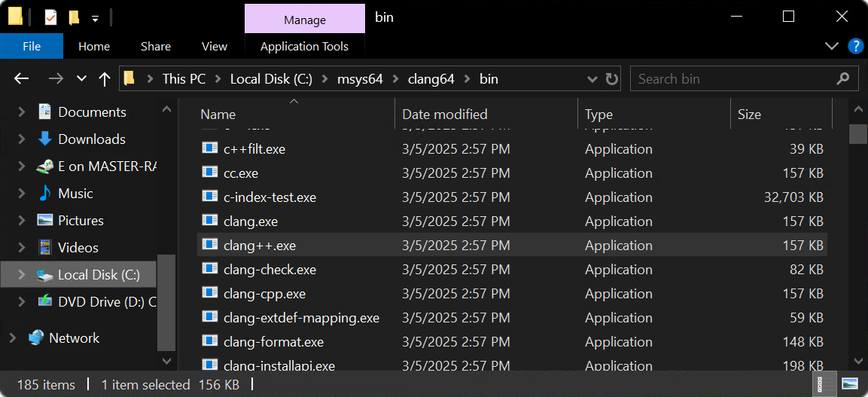Switch to the View ribbon tab

click(x=215, y=47)
